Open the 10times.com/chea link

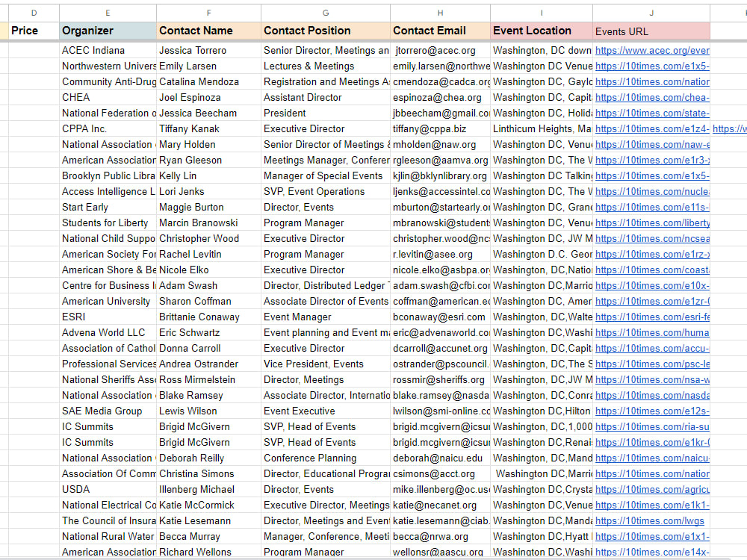[x=652, y=98]
